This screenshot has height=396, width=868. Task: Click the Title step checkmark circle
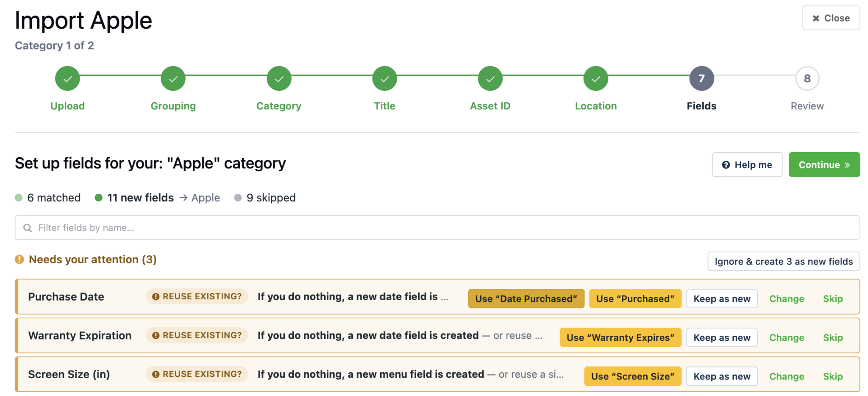click(x=384, y=78)
